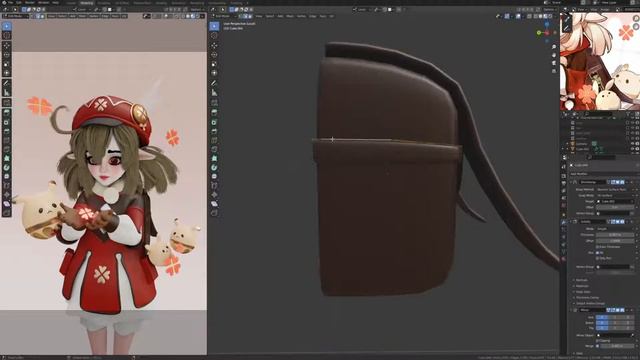Select the Extrude Region tool in left viewport
The height and width of the screenshot is (360, 640).
coord(7,112)
